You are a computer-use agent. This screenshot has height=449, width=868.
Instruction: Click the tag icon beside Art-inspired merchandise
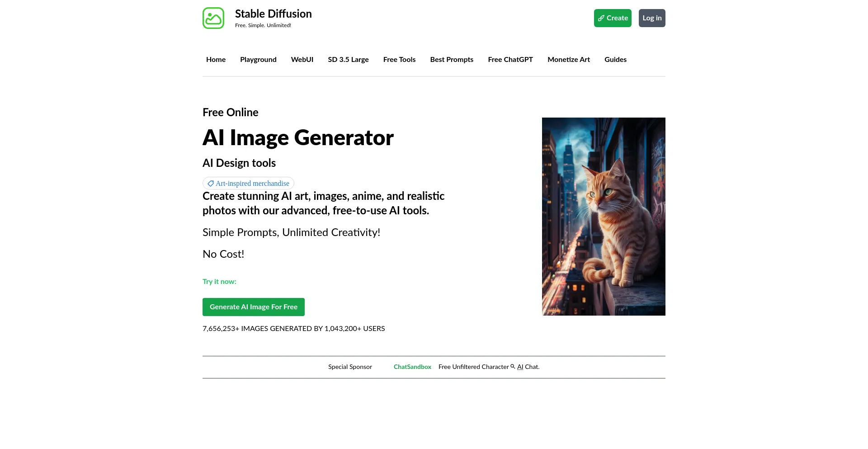210,184
